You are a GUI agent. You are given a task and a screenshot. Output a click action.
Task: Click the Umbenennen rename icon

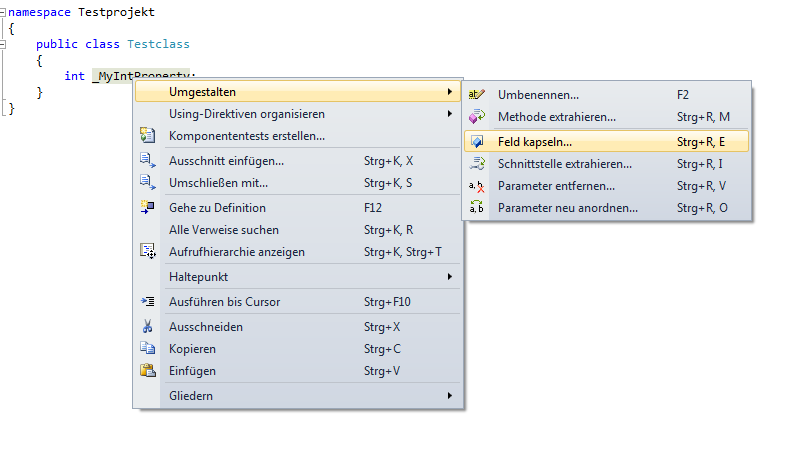click(x=477, y=95)
